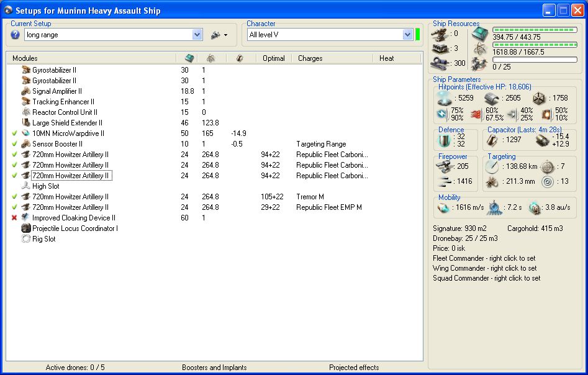Viewport: 588px width, 375px height.
Task: Click the Targeting Range script text
Action: click(321, 144)
